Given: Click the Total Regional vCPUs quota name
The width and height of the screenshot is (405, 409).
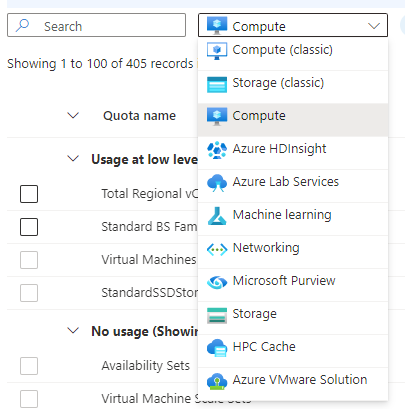Looking at the screenshot, I should [150, 194].
